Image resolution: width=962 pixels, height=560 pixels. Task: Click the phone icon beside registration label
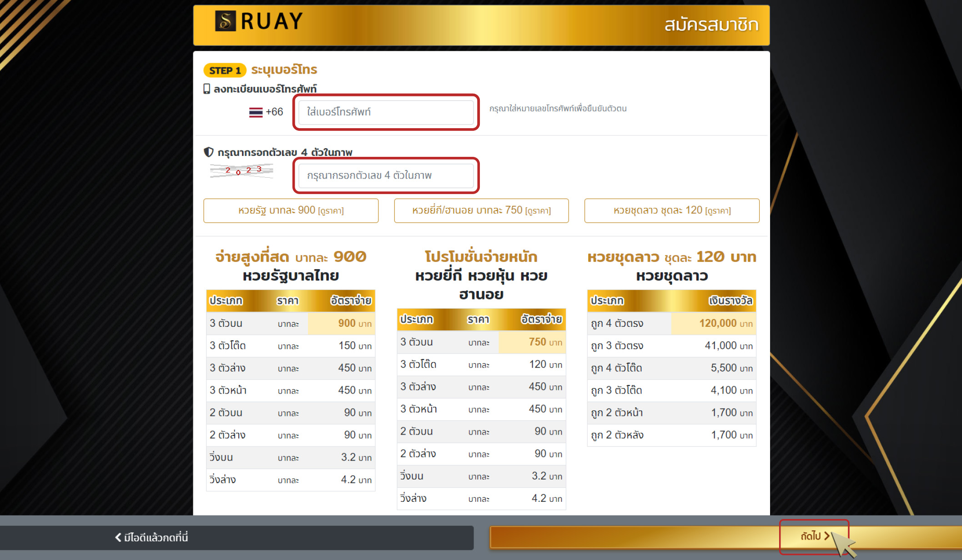click(x=207, y=89)
